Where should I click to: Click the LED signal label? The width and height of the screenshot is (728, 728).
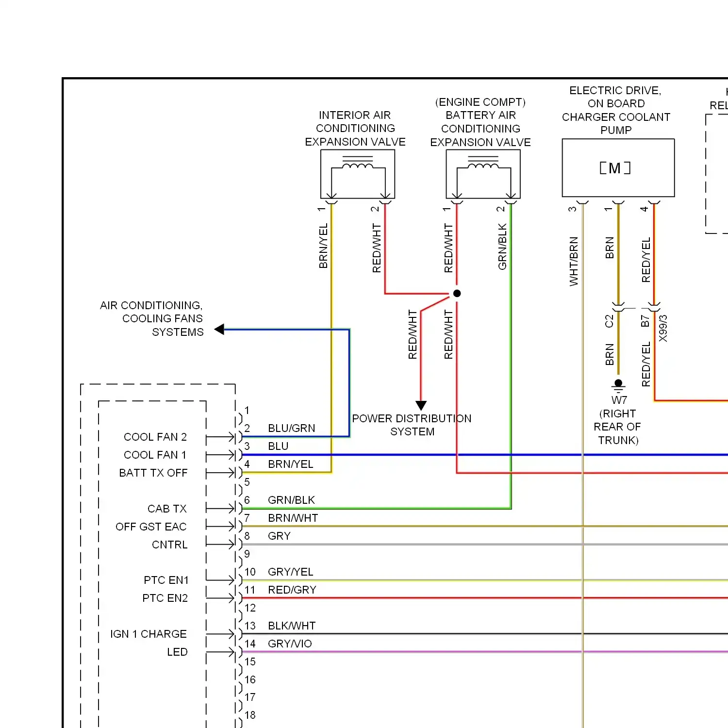pyautogui.click(x=177, y=652)
